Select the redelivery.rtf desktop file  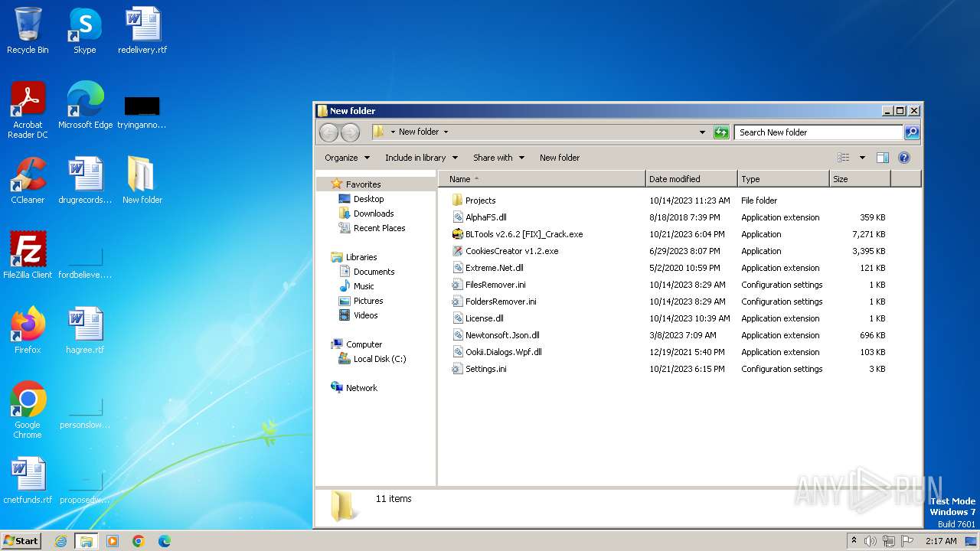tap(142, 31)
